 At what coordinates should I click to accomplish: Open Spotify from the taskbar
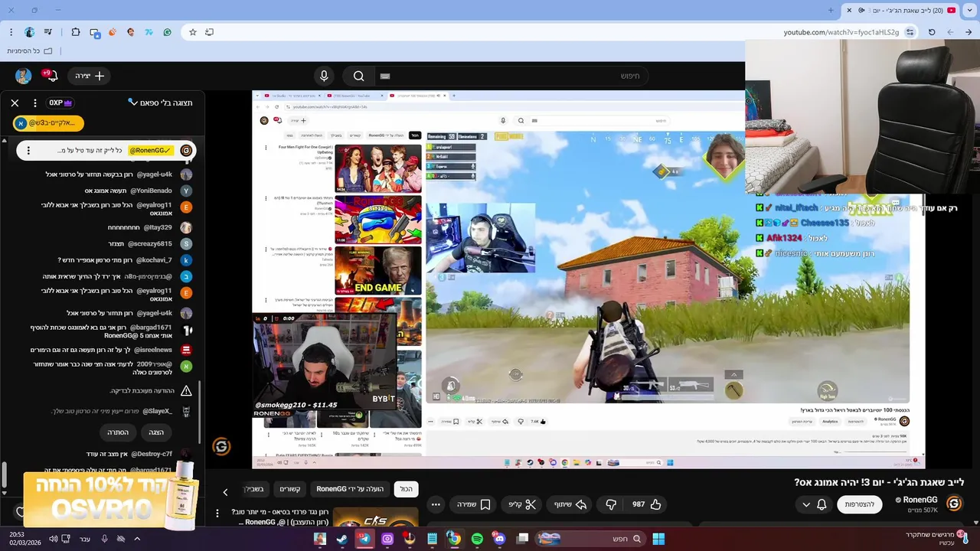[477, 539]
